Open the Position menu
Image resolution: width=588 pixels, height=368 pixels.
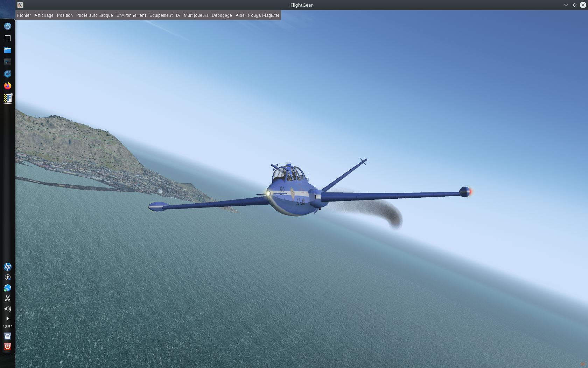coord(65,15)
